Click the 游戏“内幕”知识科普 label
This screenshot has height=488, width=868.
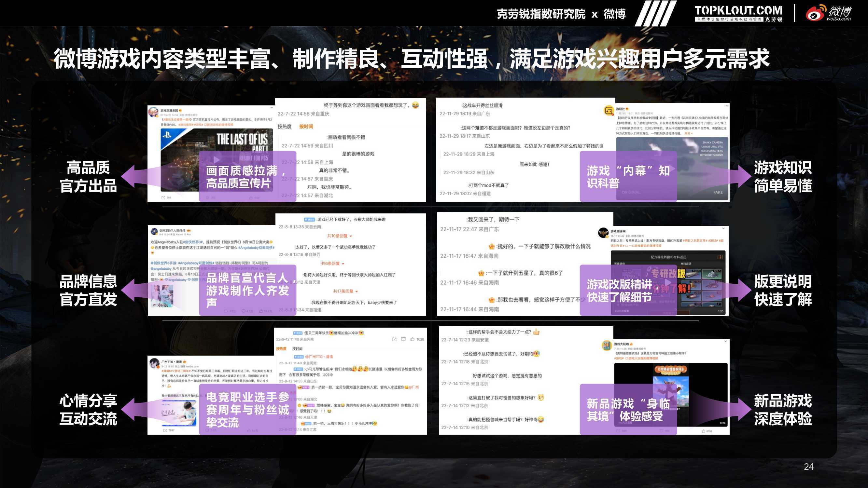[628, 177]
